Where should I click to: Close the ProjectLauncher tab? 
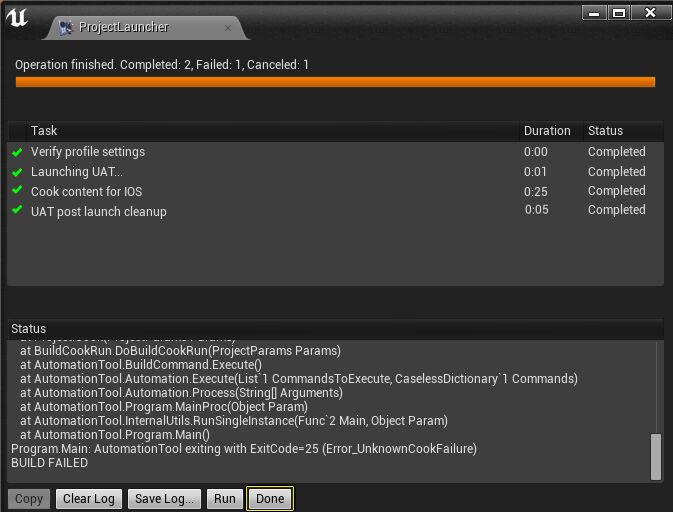click(x=228, y=28)
